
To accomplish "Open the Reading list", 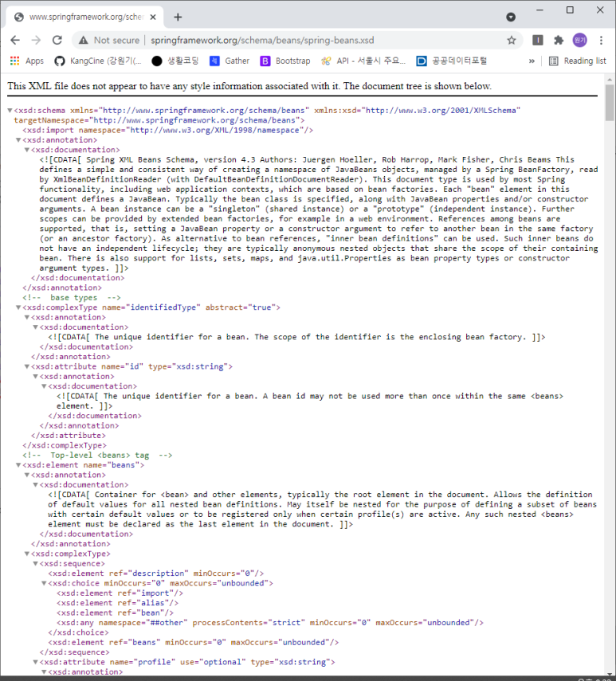I will pyautogui.click(x=577, y=61).
